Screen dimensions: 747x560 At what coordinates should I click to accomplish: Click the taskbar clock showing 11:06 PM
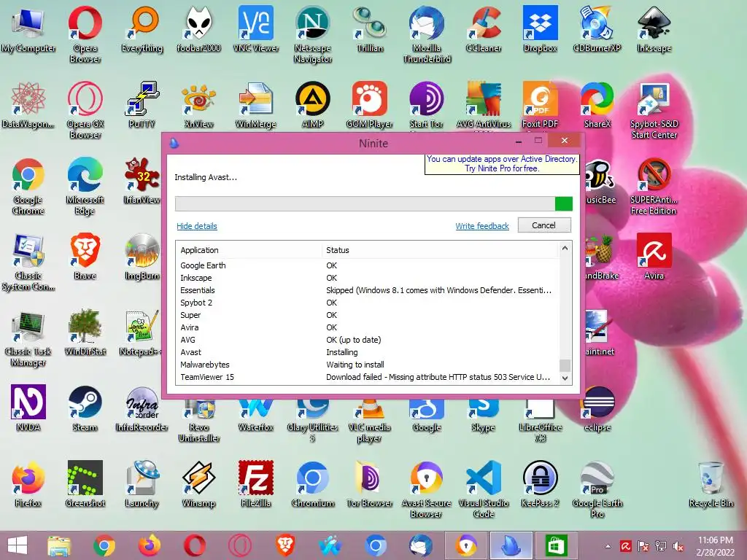[715, 545]
